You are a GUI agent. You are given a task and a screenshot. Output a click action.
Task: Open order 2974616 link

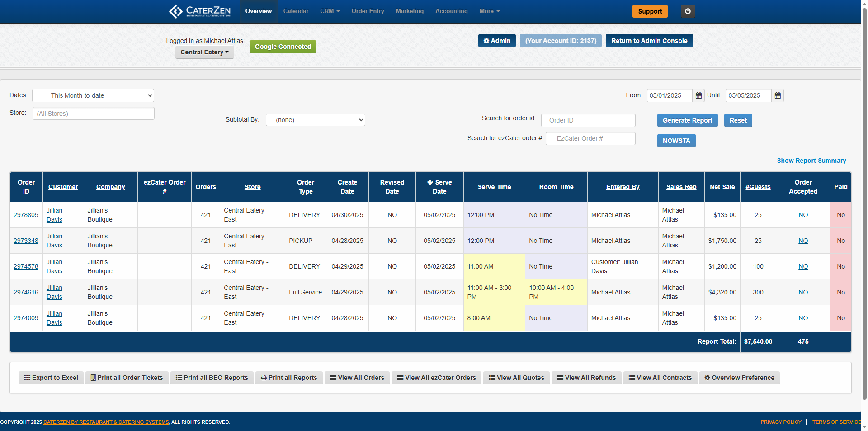pos(26,292)
